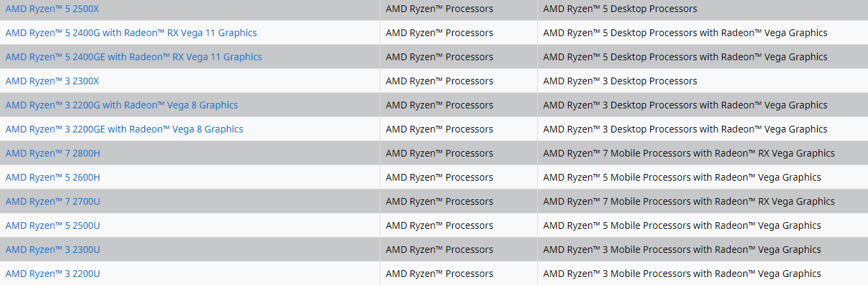Click product line cell in 2800H row
The width and height of the screenshot is (868, 285).
[x=689, y=153]
